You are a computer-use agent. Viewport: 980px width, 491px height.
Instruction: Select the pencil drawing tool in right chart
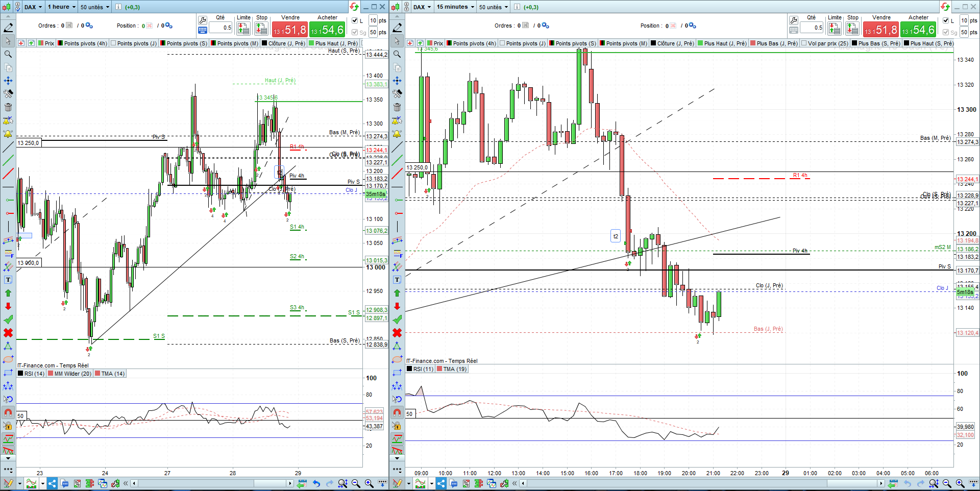pos(397,28)
